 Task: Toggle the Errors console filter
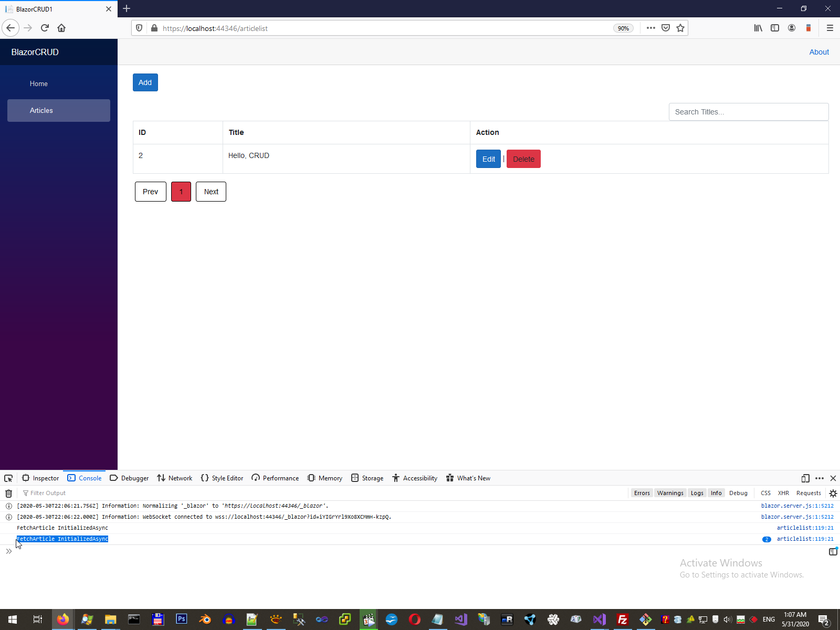(x=642, y=493)
